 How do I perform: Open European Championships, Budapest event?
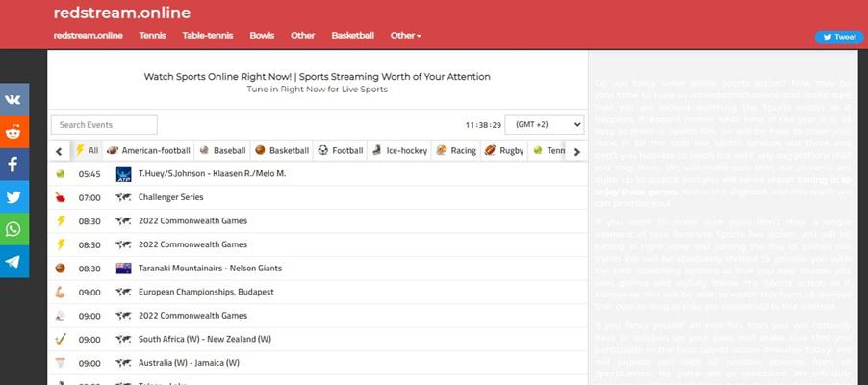pos(206,292)
